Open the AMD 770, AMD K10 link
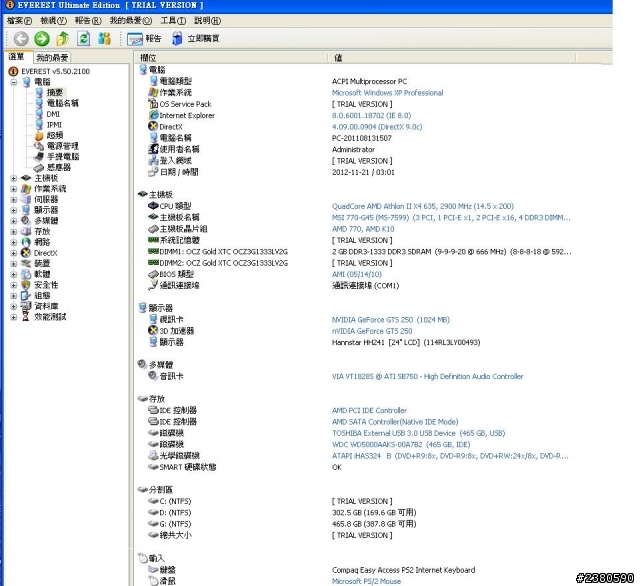 click(363, 229)
